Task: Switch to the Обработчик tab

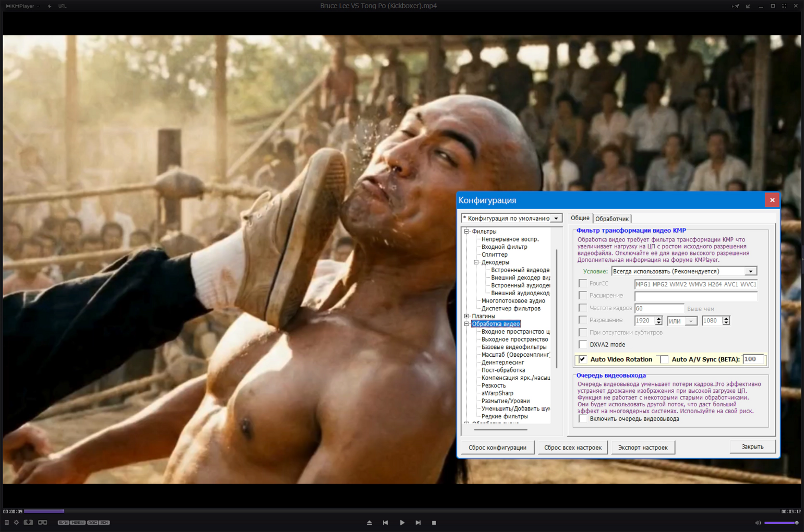Action: (612, 219)
